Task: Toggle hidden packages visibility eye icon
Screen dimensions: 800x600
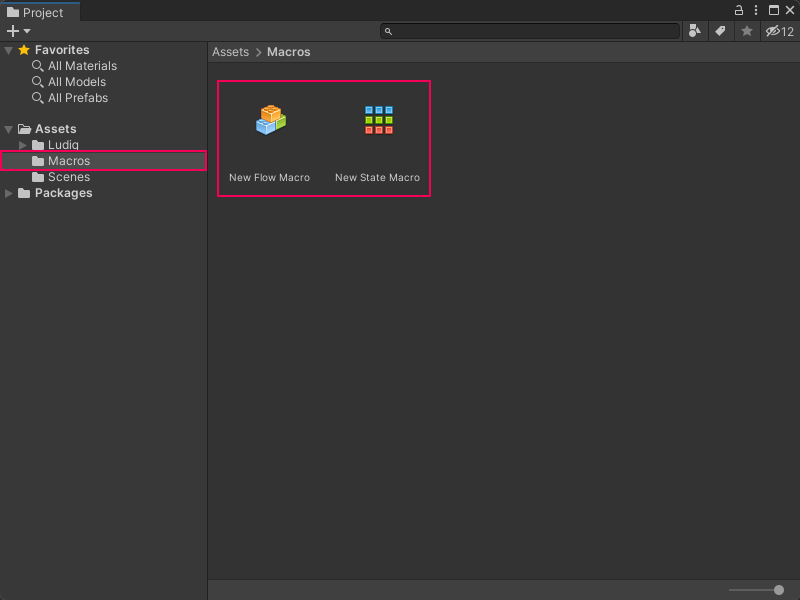Action: tap(779, 32)
